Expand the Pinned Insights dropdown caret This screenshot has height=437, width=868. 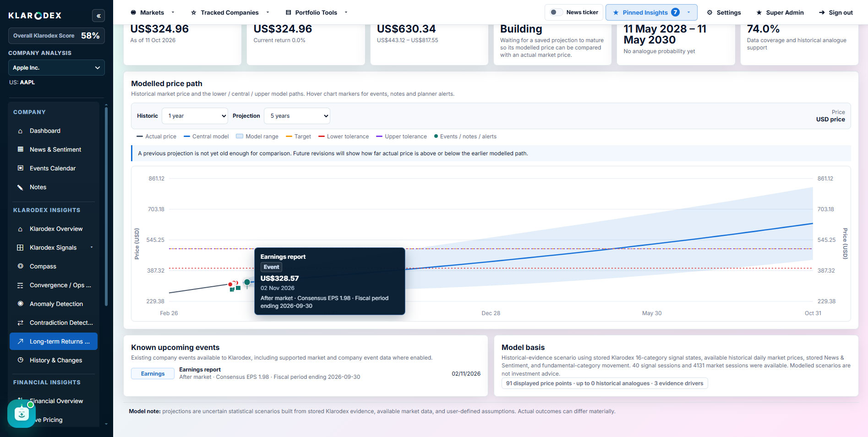[688, 12]
